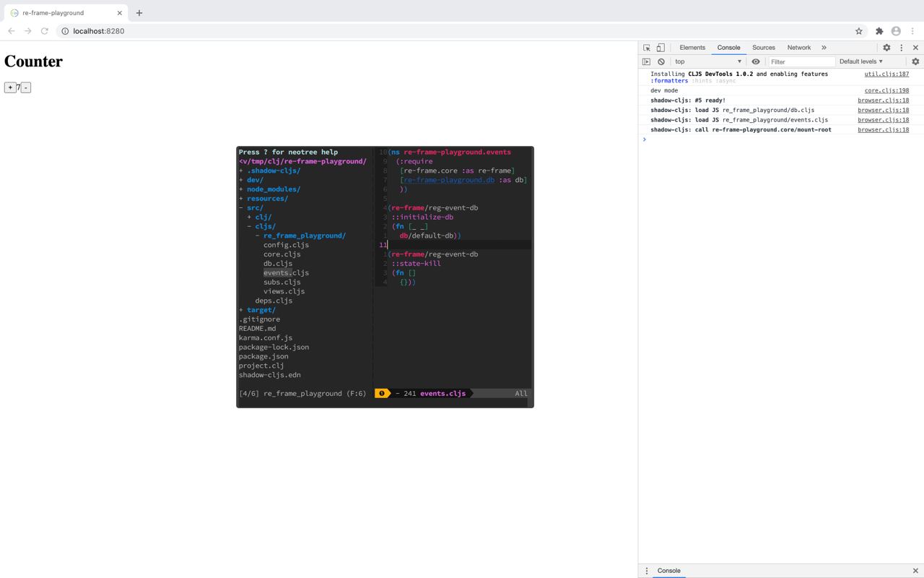924x578 pixels.
Task: Open config.cljs in the neotree
Action: (286, 245)
